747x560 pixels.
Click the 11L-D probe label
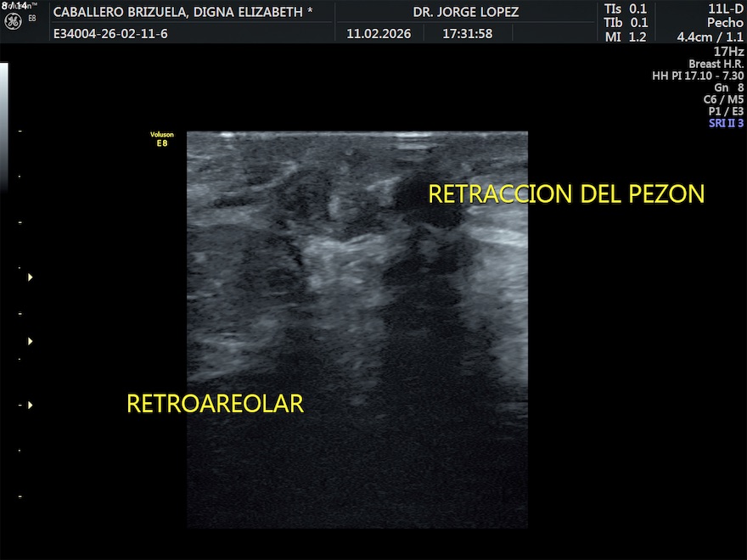725,8
